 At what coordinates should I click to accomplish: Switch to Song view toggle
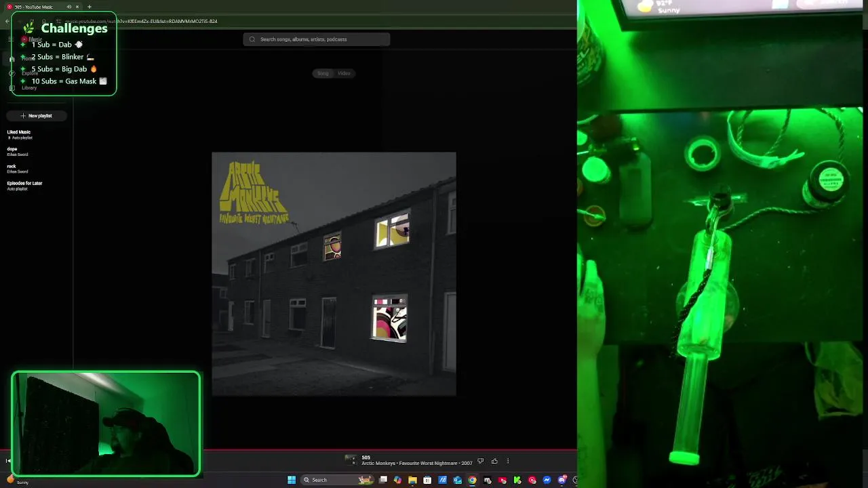click(323, 73)
